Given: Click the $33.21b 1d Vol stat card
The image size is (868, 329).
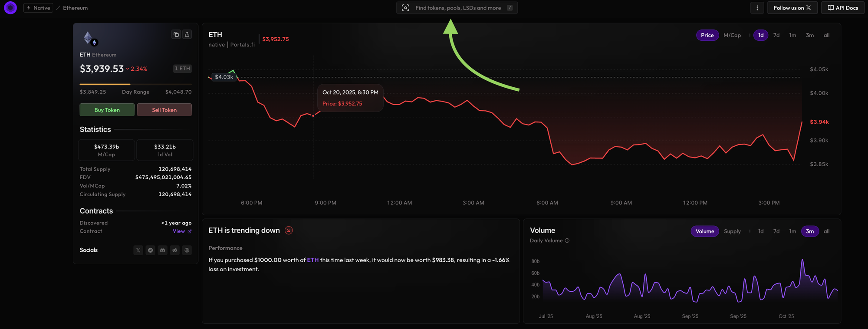Looking at the screenshot, I should (x=165, y=150).
